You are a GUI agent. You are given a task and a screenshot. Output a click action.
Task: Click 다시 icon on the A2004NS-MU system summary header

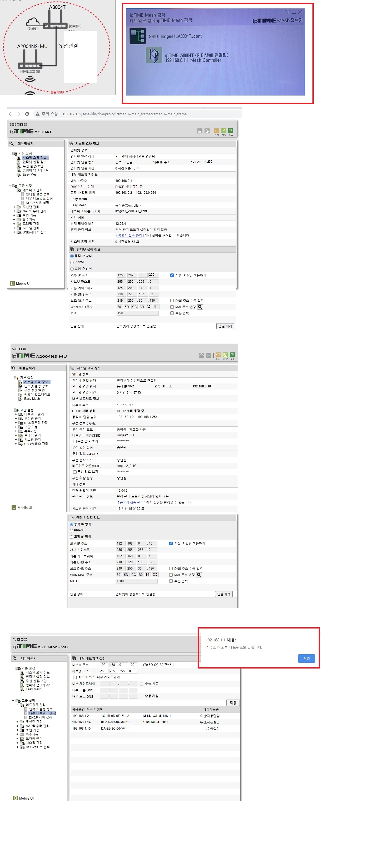click(x=218, y=355)
